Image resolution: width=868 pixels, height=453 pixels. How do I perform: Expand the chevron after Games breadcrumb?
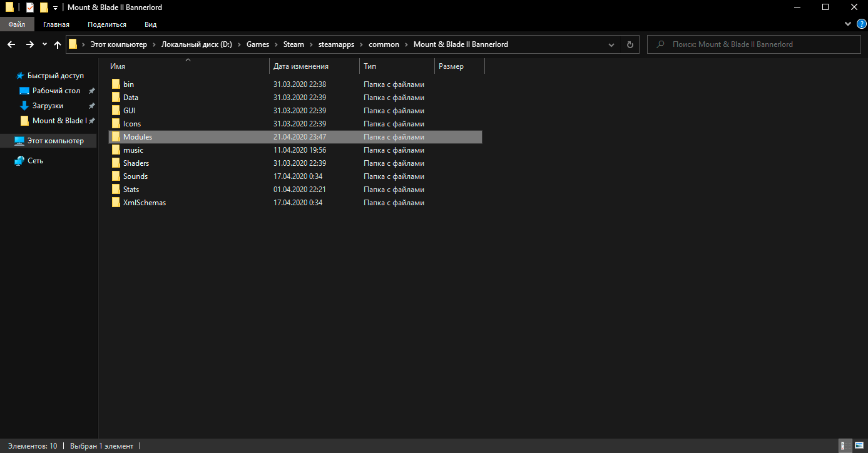(276, 44)
